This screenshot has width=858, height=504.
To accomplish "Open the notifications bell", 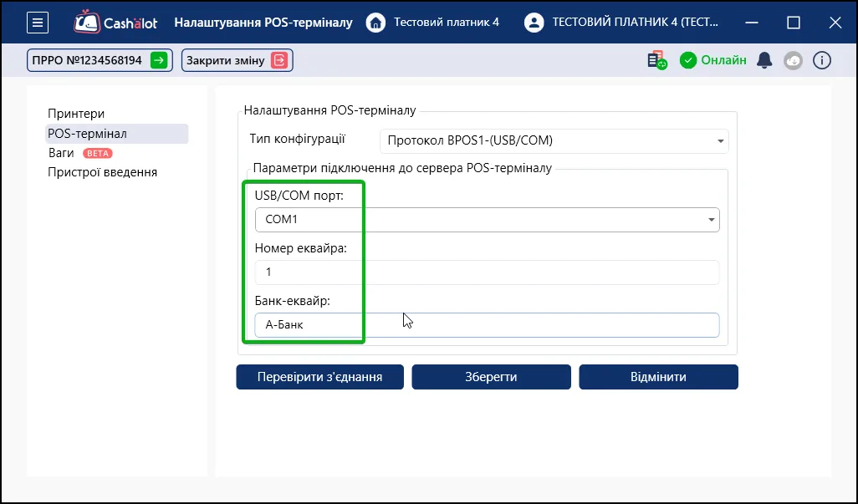I will (764, 60).
